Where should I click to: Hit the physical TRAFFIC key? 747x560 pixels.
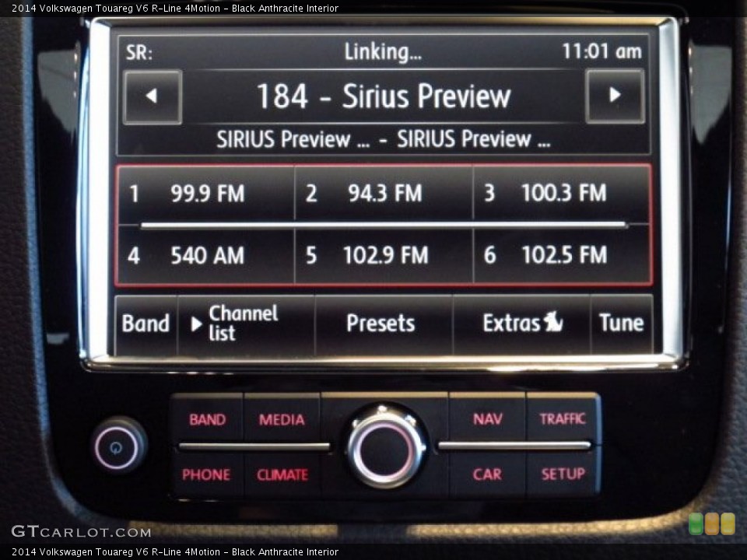(562, 419)
